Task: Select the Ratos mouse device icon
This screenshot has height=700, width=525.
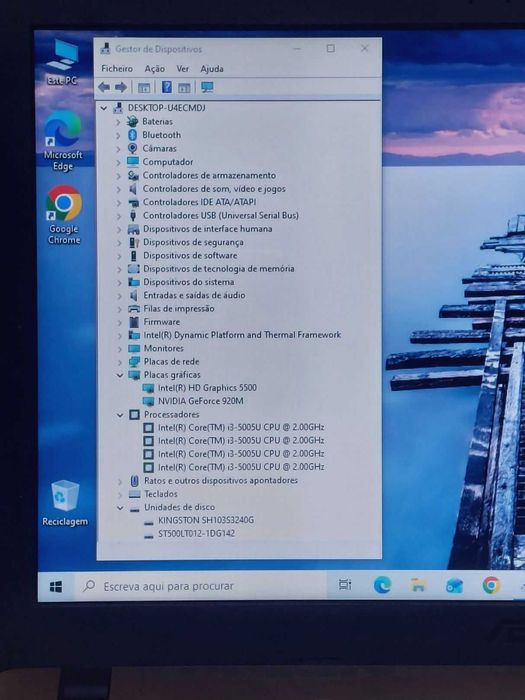Action: tap(134, 481)
